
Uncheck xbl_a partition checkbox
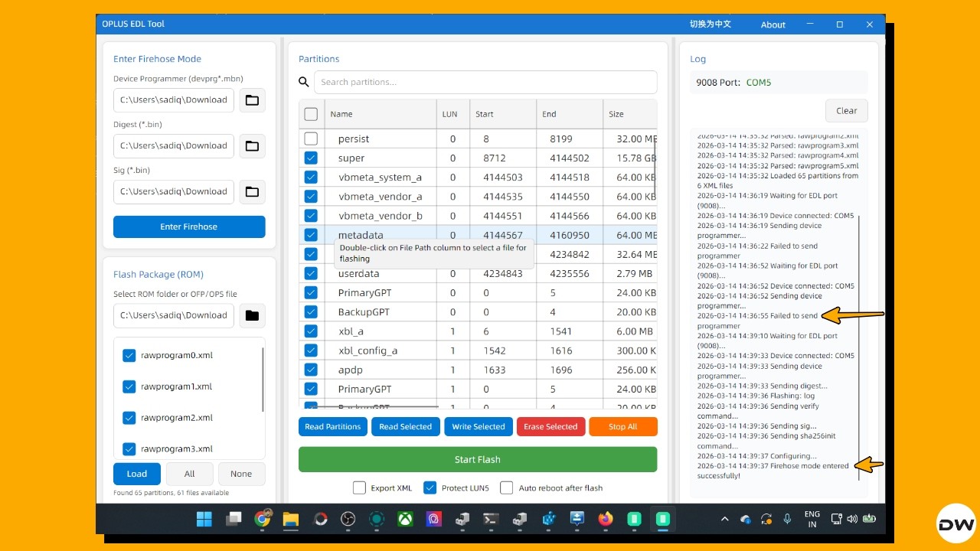click(x=311, y=331)
